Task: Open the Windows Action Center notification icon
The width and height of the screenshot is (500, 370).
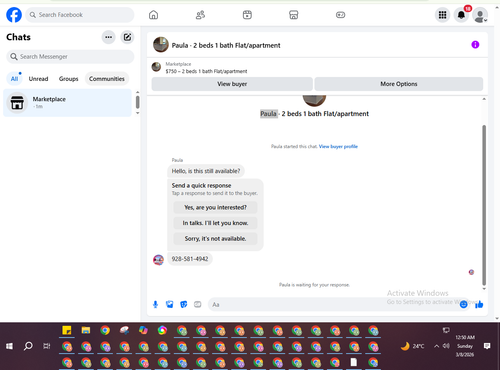Action: 487,346
